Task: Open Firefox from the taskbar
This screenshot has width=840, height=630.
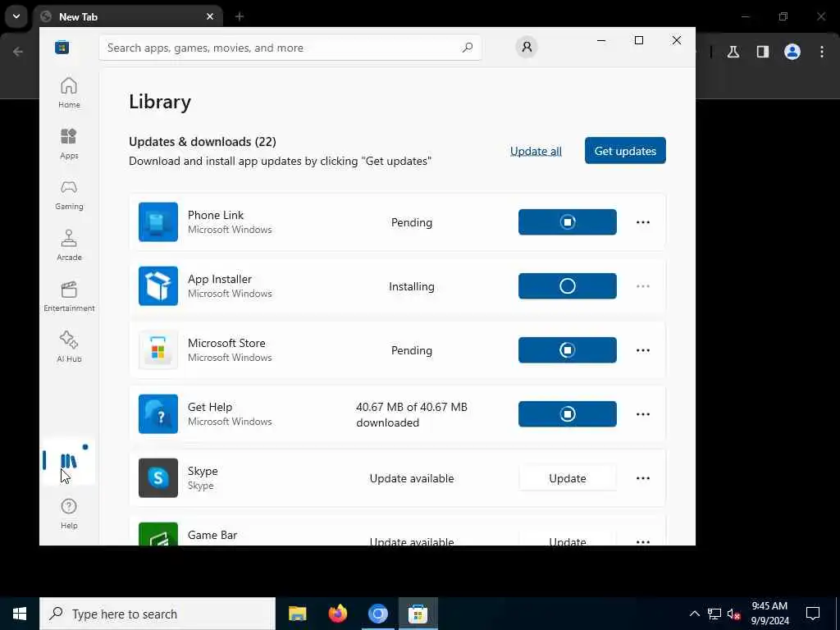Action: (337, 614)
